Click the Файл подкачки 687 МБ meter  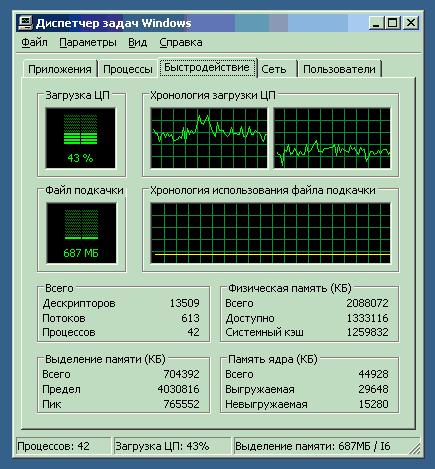(81, 233)
